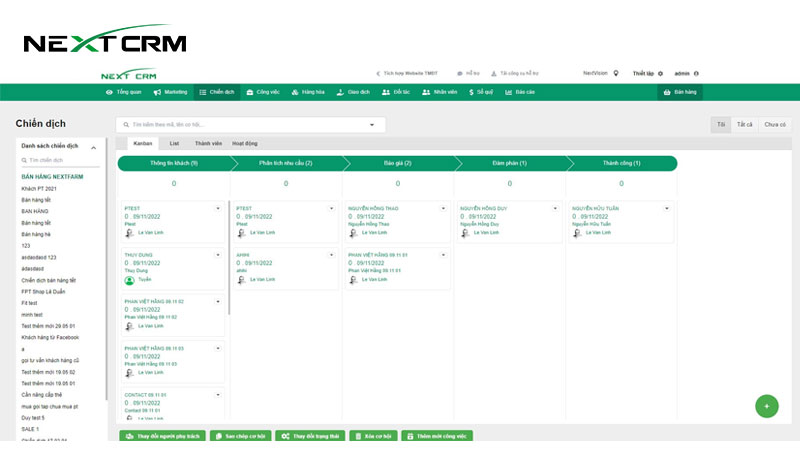Click the Báo giá stage header
This screenshot has width=800, height=450.
[397, 163]
